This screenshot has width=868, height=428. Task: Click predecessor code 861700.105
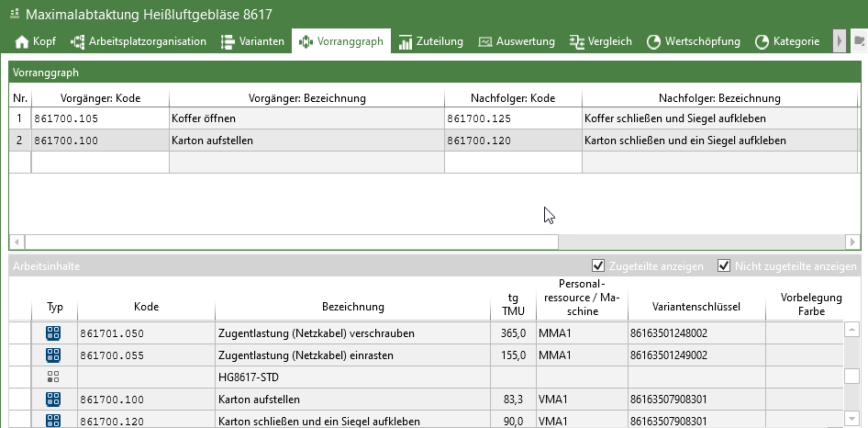100,118
